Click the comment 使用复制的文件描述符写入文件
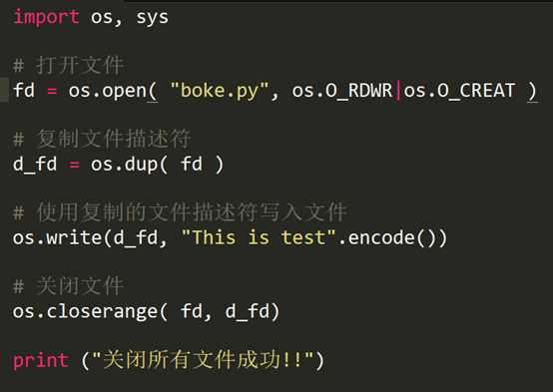The width and height of the screenshot is (553, 392). [x=181, y=212]
